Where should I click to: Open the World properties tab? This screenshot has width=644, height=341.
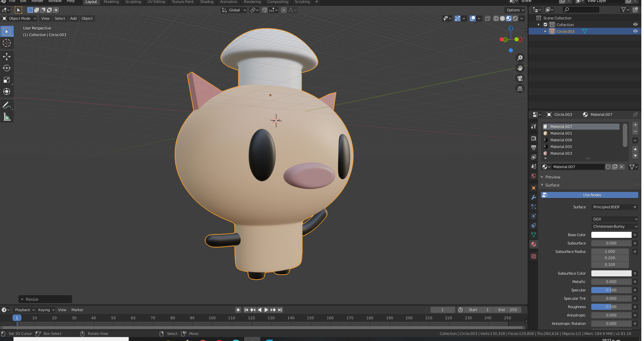533,176
